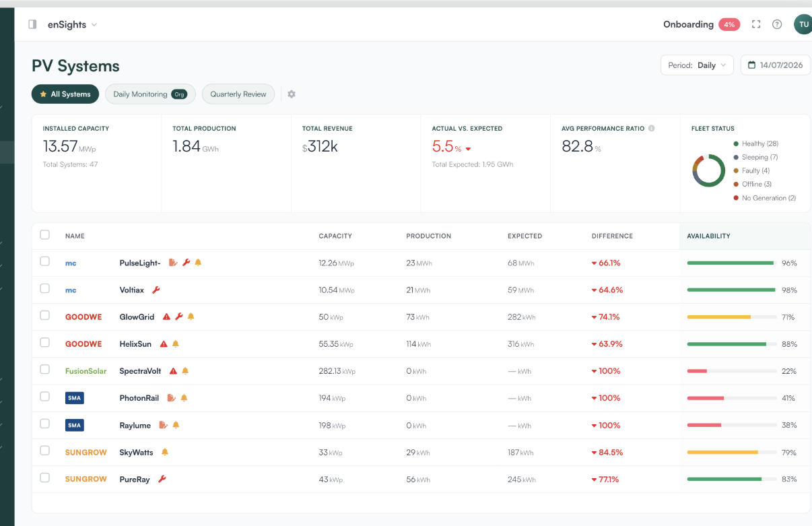Click the info icon beside Avg Performance Ratio
Screen dimensions: 812x526
652,128
